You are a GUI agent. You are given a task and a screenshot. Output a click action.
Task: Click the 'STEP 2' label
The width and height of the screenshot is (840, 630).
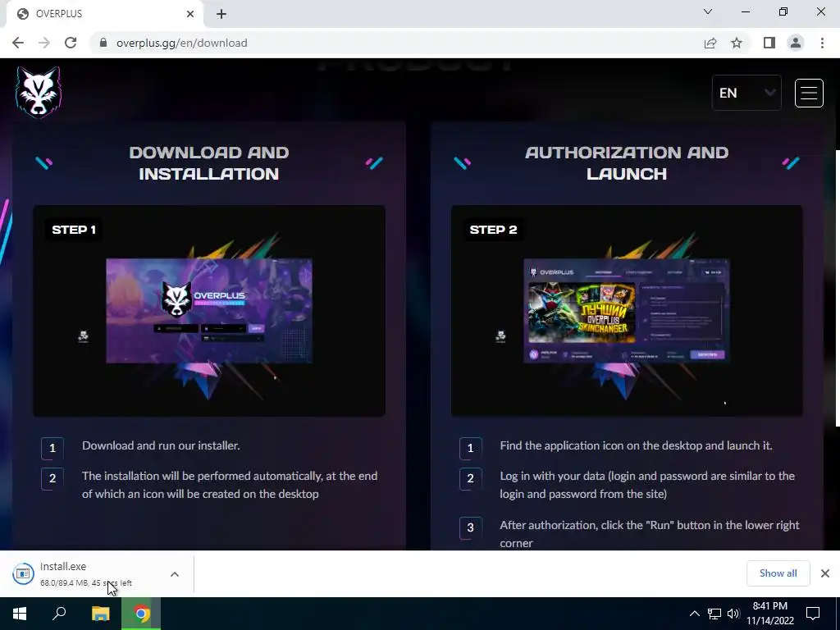[x=493, y=230]
